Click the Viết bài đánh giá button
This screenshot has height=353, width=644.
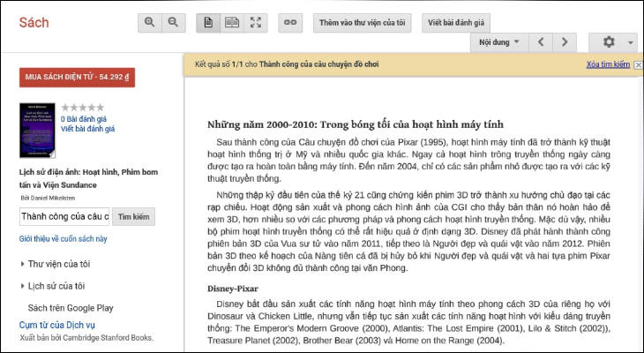click(456, 23)
